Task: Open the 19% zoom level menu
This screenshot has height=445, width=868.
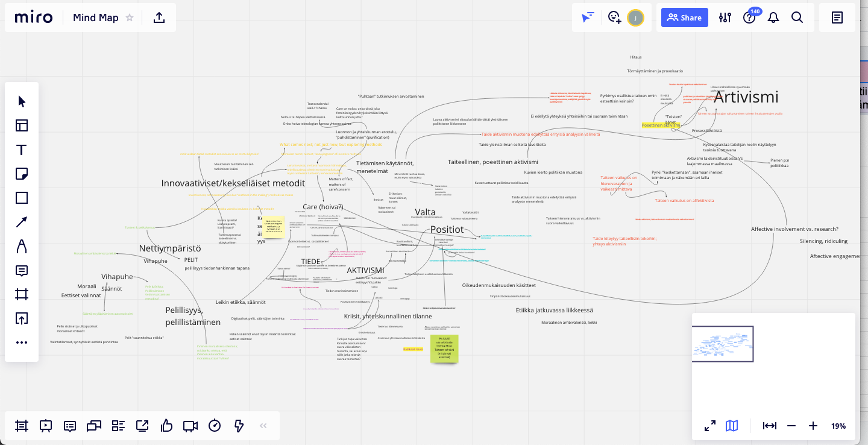Action: pos(838,426)
